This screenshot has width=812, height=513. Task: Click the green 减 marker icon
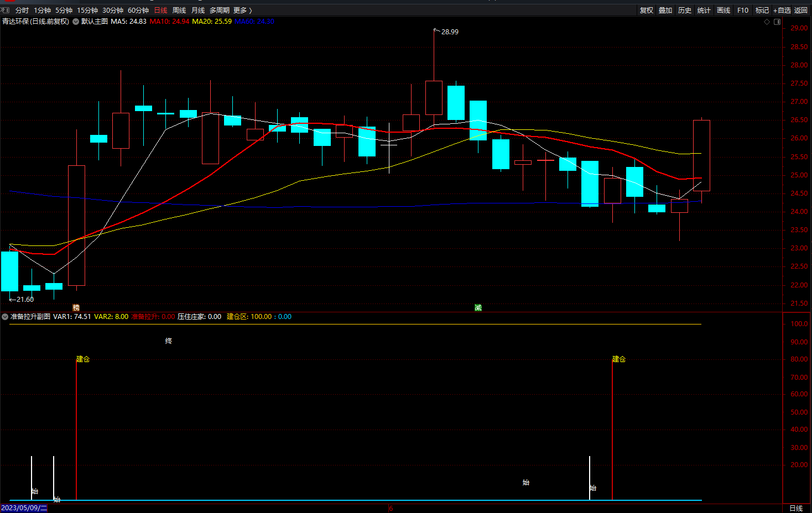coord(478,307)
